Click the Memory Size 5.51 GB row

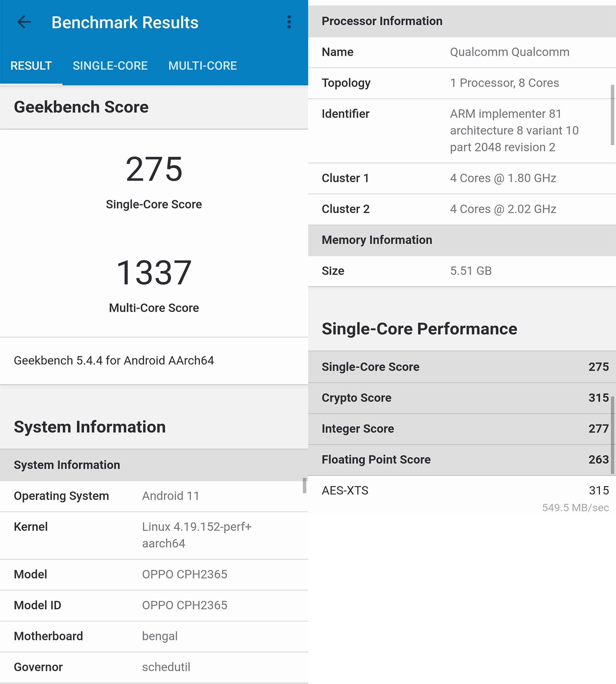click(x=462, y=271)
